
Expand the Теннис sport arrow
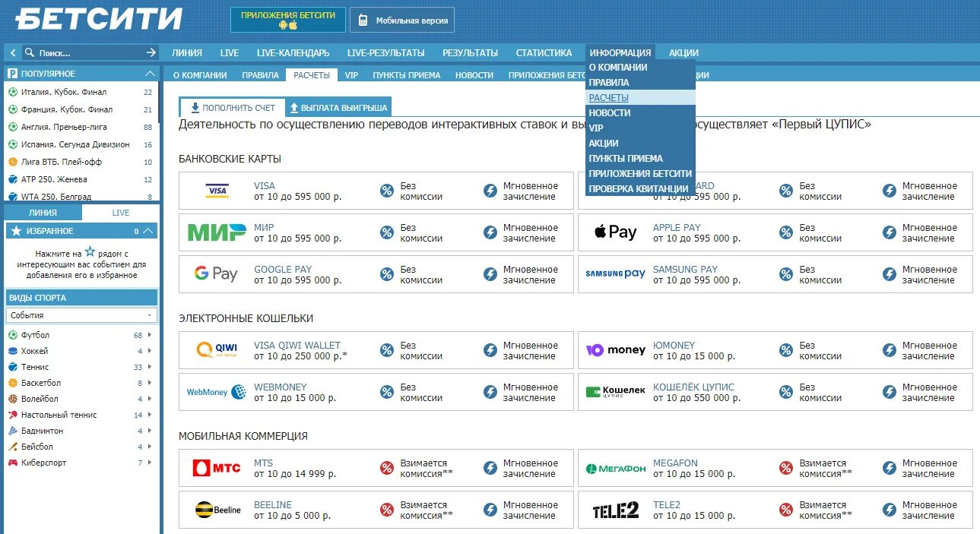click(x=149, y=367)
